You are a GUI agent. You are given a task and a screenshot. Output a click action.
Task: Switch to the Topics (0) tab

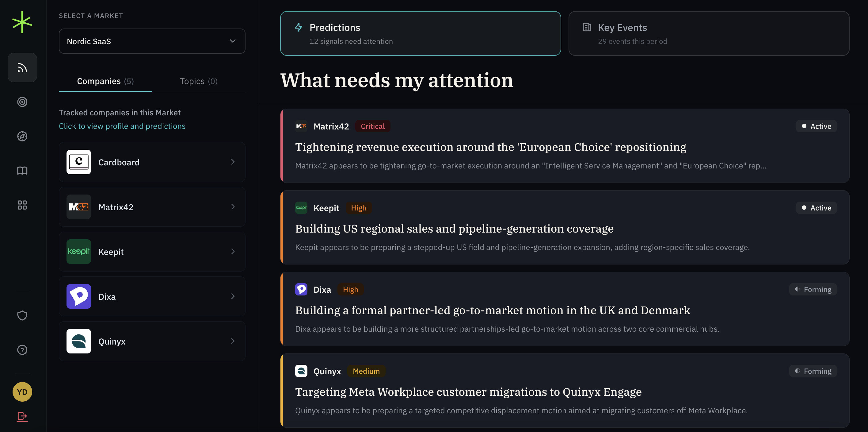tap(199, 81)
